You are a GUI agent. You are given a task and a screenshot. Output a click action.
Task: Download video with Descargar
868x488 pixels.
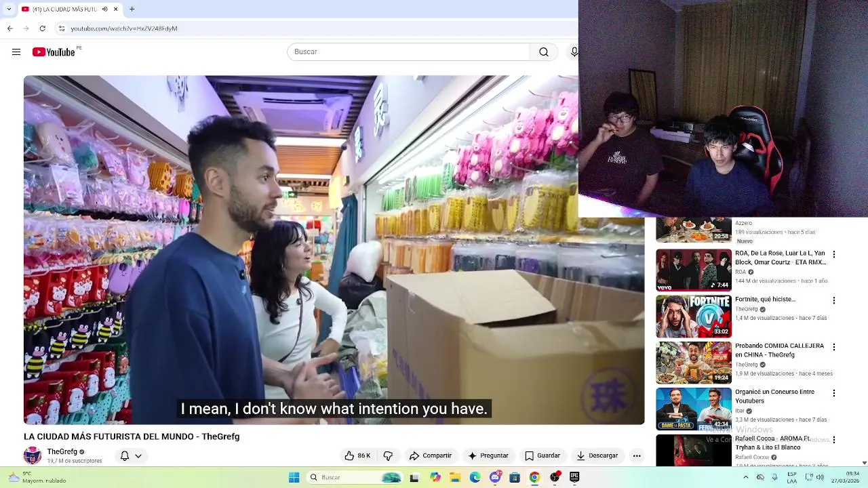click(597, 455)
